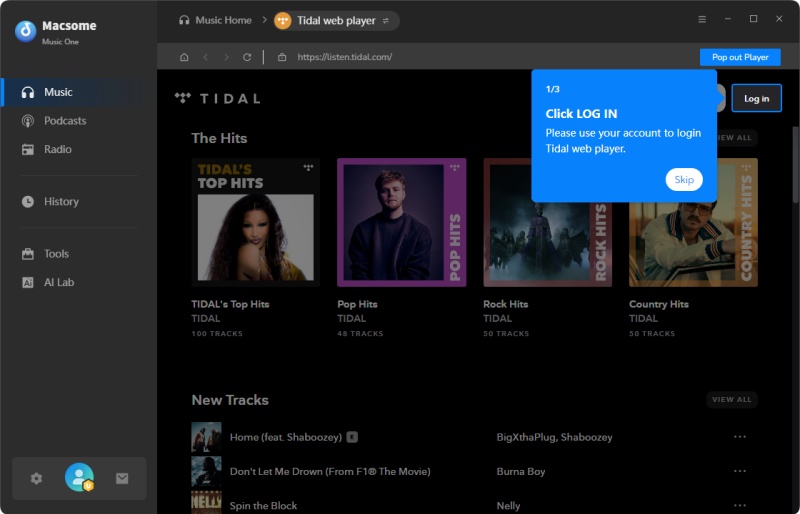Open the Pop Hits playlist cover
The width and height of the screenshot is (800, 514).
[402, 223]
